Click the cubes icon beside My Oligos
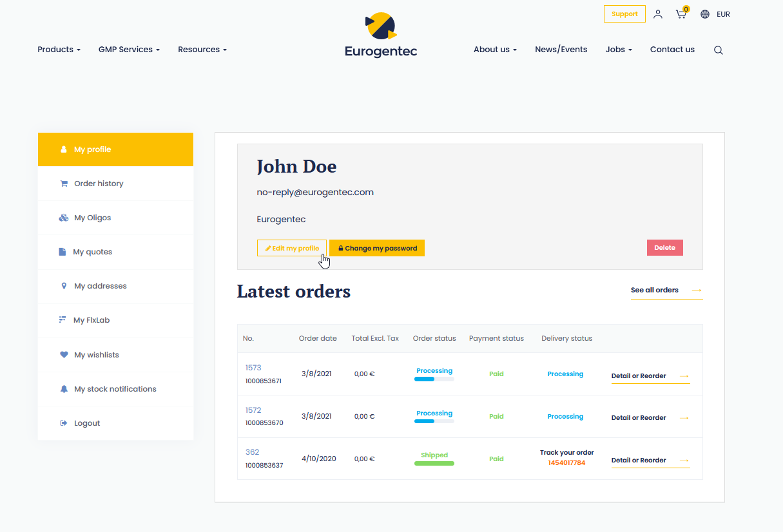 tap(64, 218)
